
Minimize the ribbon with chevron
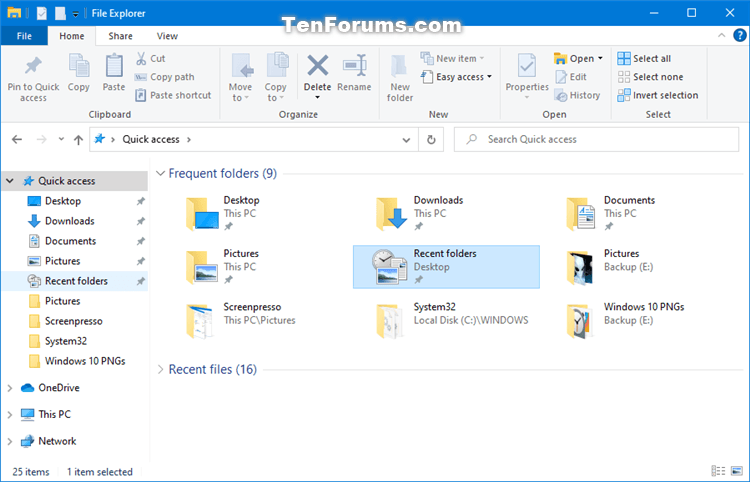(x=721, y=35)
